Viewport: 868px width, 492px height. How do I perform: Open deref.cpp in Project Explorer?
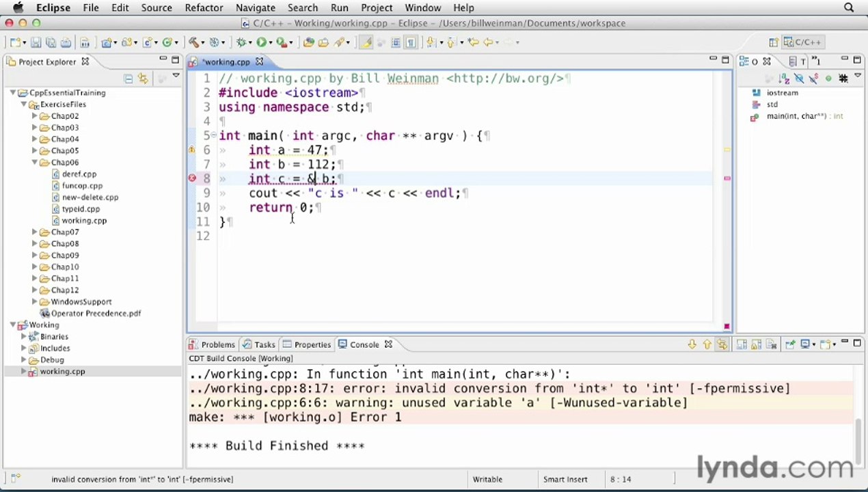pyautogui.click(x=79, y=174)
